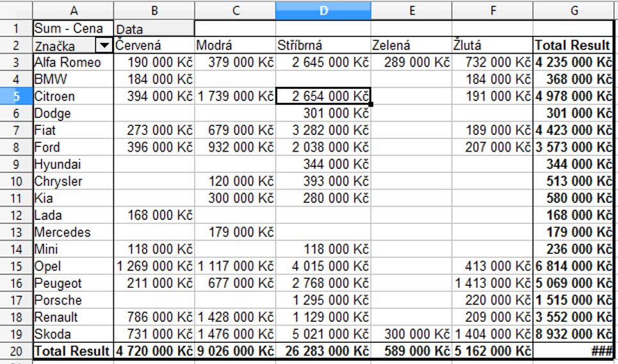Select the 'Opel' cell
Image resolution: width=618 pixels, height=364 pixels.
click(73, 266)
